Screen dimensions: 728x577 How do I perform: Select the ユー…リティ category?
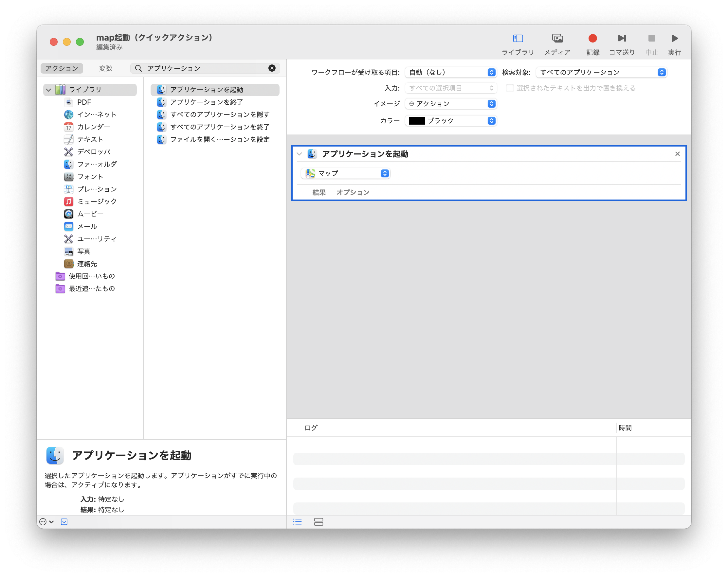coord(90,239)
